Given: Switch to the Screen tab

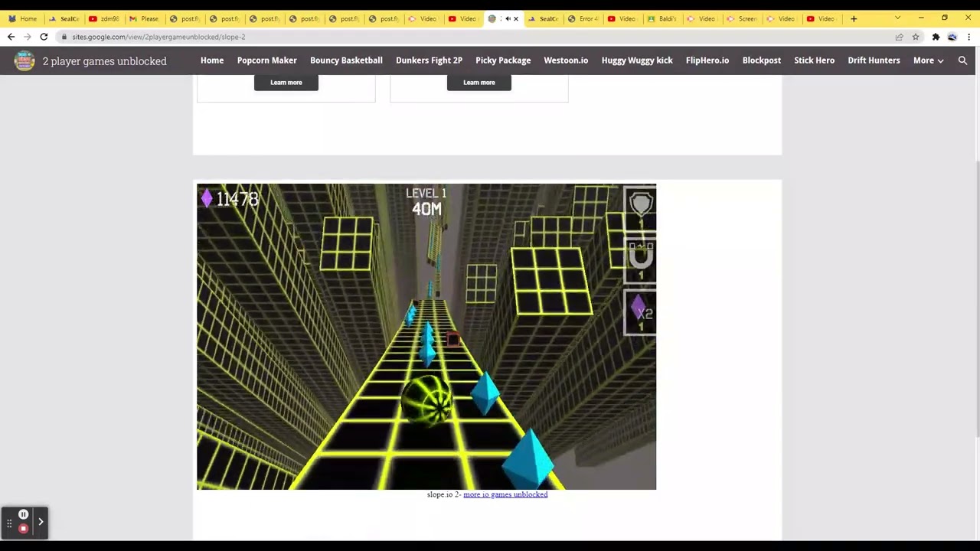Looking at the screenshot, I should pos(742,18).
